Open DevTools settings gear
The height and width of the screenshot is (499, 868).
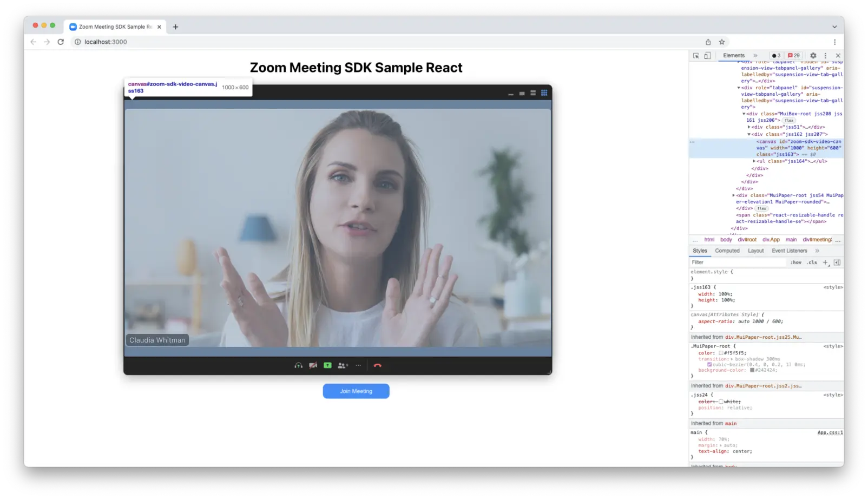coord(813,56)
